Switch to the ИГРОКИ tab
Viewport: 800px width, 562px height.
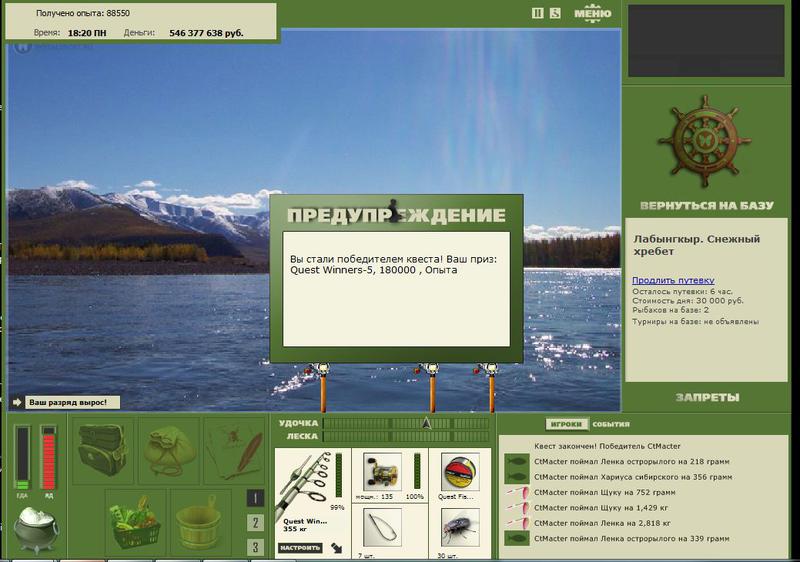[566, 424]
